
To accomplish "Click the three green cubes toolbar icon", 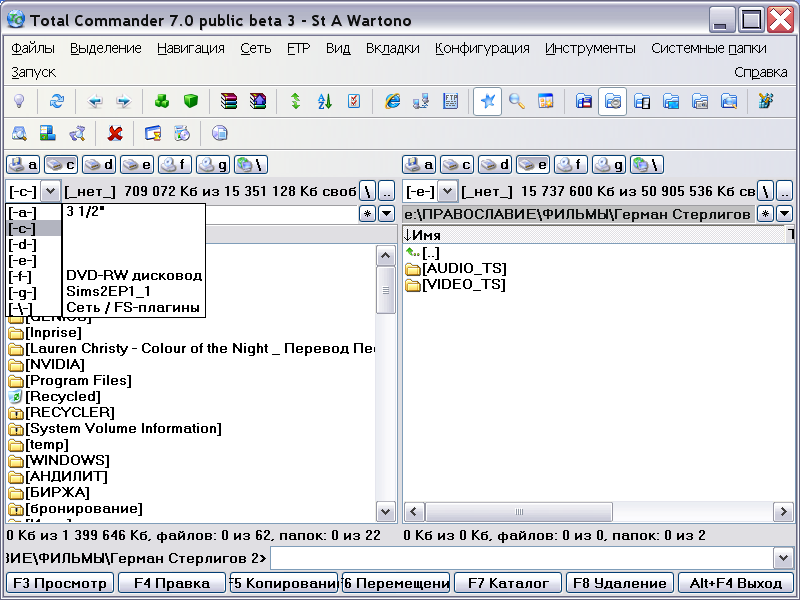I will click(162, 101).
